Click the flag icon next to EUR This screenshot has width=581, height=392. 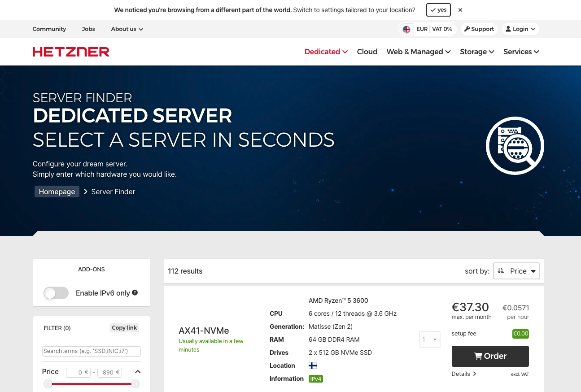406,29
